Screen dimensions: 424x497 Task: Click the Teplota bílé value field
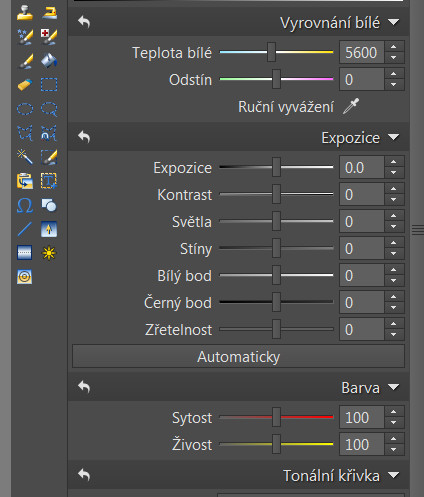(362, 52)
